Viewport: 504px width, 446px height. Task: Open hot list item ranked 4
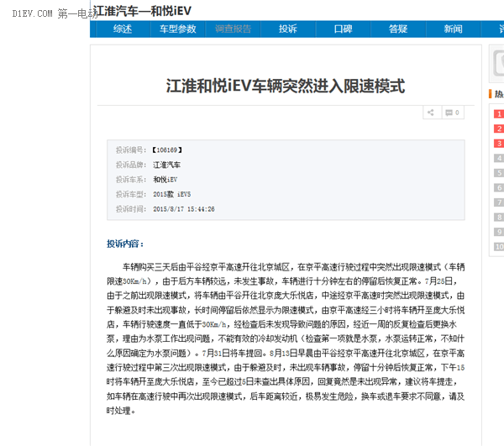click(499, 158)
